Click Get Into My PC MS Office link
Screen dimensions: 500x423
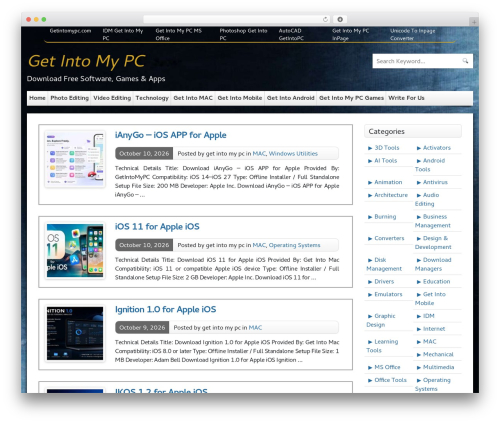point(179,34)
